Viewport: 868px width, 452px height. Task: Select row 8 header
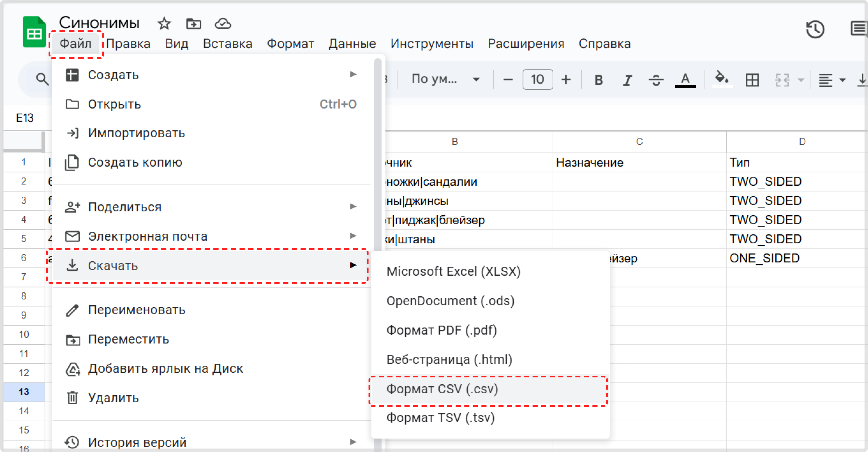click(x=24, y=296)
